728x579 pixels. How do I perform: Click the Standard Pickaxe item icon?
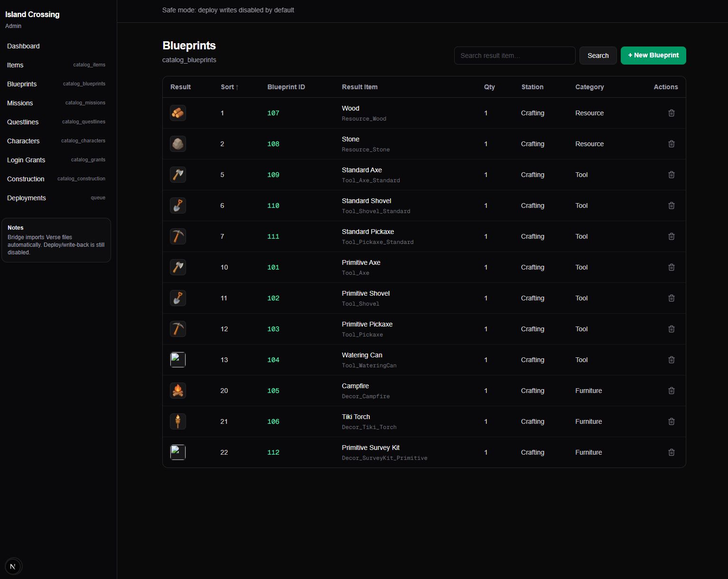point(178,236)
